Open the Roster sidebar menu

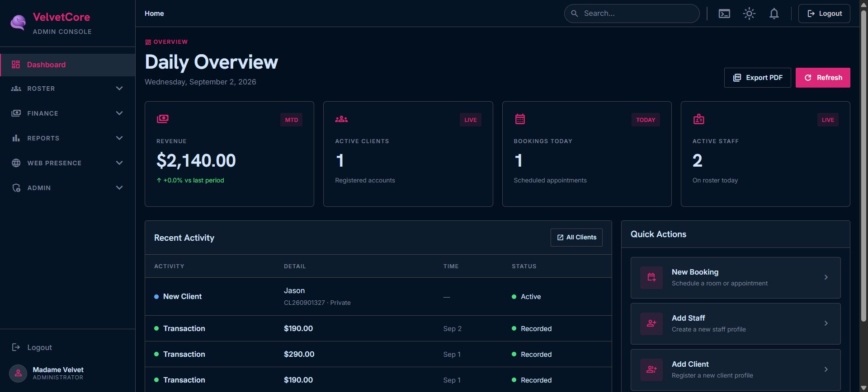pos(68,89)
